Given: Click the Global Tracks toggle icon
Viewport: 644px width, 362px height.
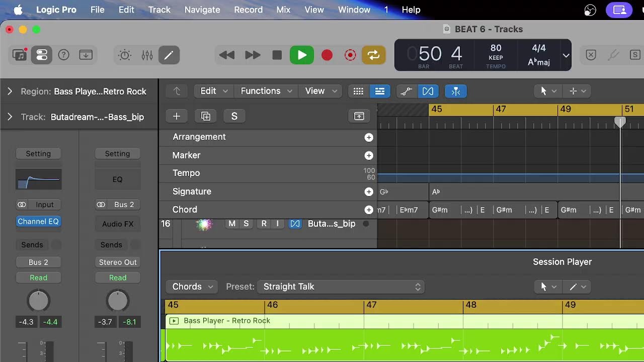Looking at the screenshot, I should click(359, 116).
